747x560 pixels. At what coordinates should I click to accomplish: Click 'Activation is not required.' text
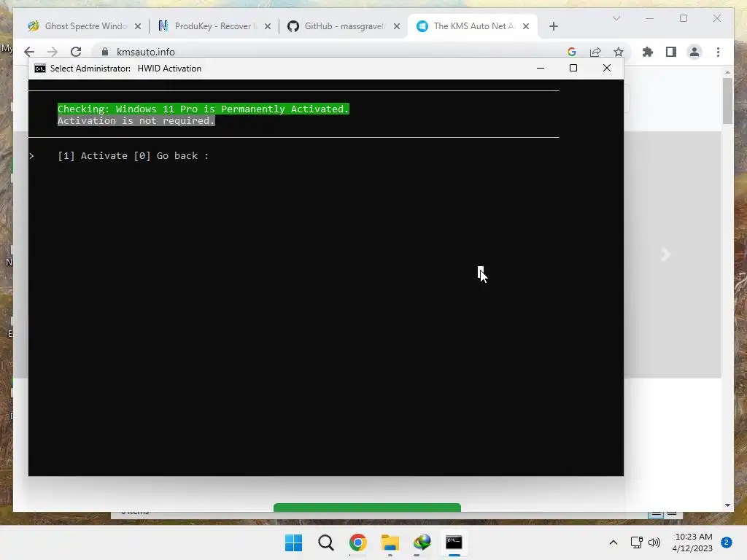(136, 121)
